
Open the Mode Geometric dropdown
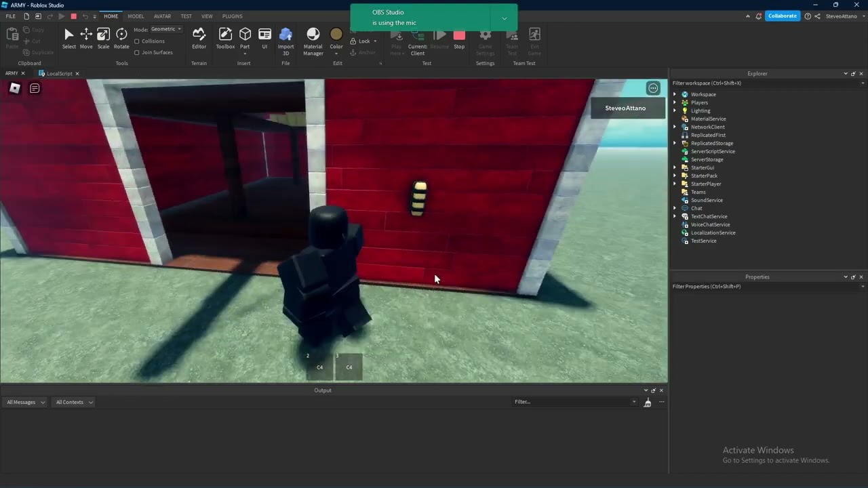pyautogui.click(x=166, y=29)
